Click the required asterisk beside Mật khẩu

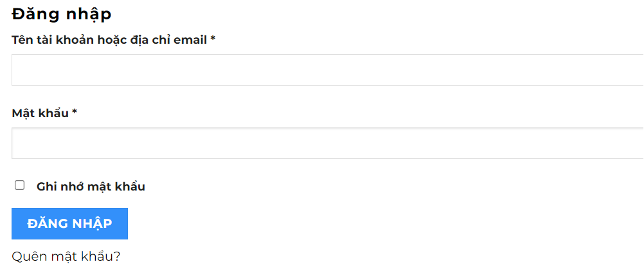click(75, 113)
